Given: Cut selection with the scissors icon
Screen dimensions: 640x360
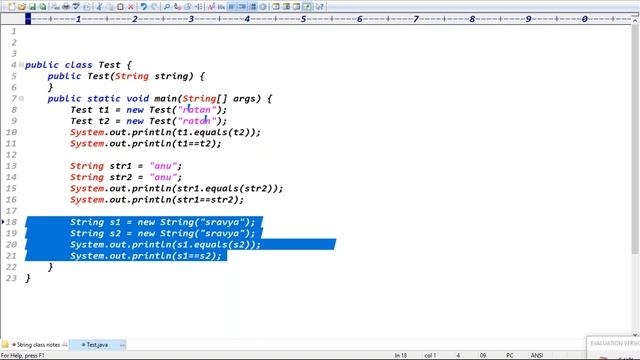Looking at the screenshot, I should [x=99, y=7].
